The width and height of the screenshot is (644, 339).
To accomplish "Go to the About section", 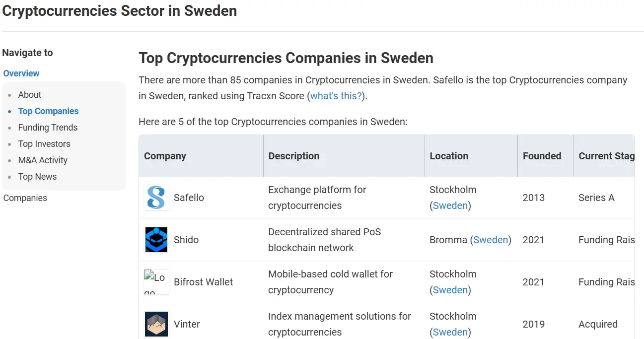I will click(x=30, y=95).
